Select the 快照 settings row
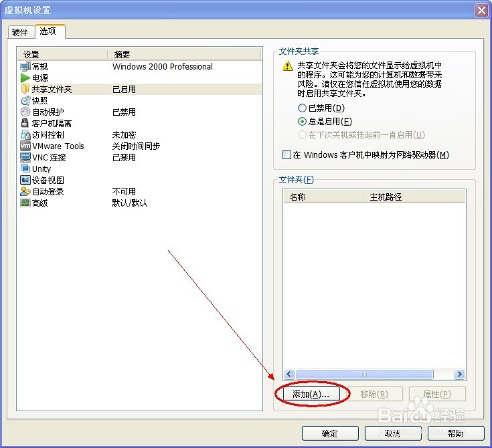This screenshot has width=492, height=448. click(140, 101)
